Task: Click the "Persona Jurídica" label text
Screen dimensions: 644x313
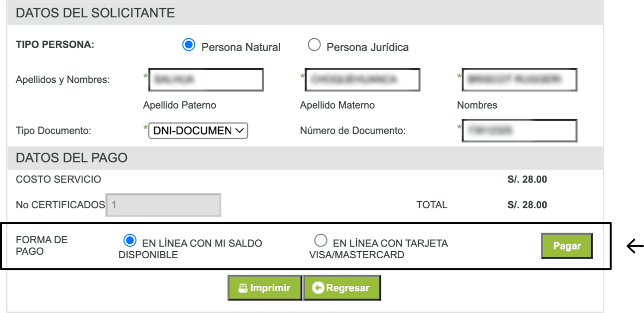Action: (x=367, y=47)
